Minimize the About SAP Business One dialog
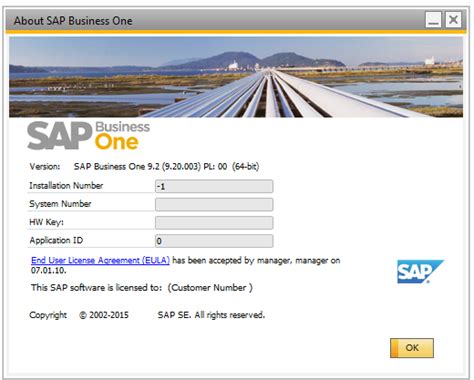The image size is (474, 380). (x=433, y=20)
